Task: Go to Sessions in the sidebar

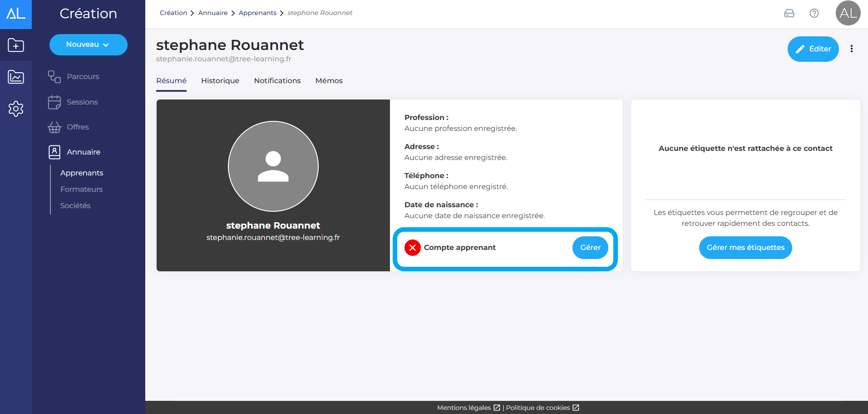Action: click(82, 102)
